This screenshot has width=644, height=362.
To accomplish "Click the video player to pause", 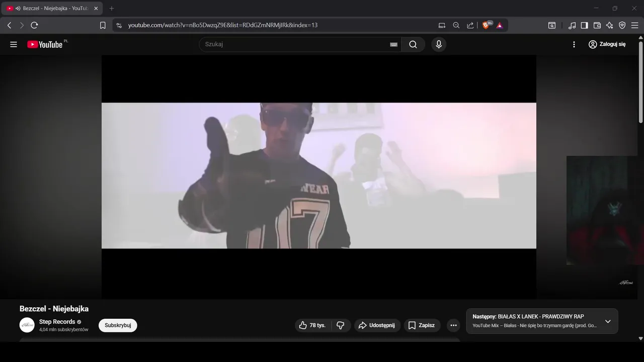I will [318, 176].
